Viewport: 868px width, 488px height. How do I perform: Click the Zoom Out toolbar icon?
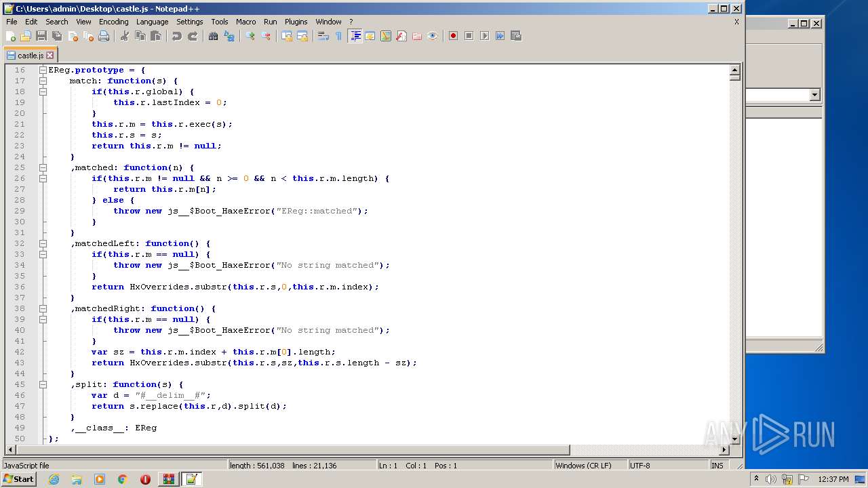(266, 36)
